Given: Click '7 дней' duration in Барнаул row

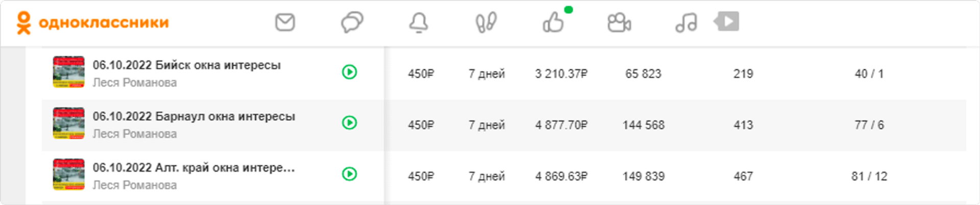Looking at the screenshot, I should pos(486,125).
